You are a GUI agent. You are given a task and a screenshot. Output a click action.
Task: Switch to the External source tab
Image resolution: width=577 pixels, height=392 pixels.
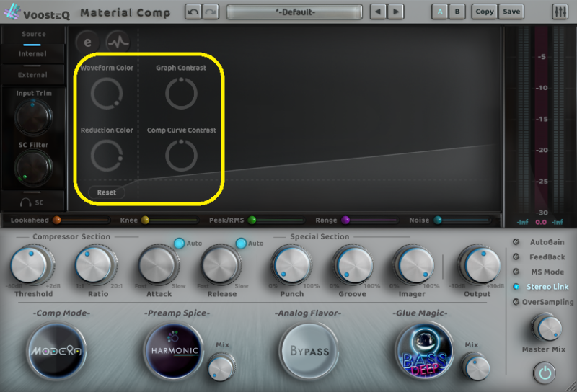click(x=33, y=74)
